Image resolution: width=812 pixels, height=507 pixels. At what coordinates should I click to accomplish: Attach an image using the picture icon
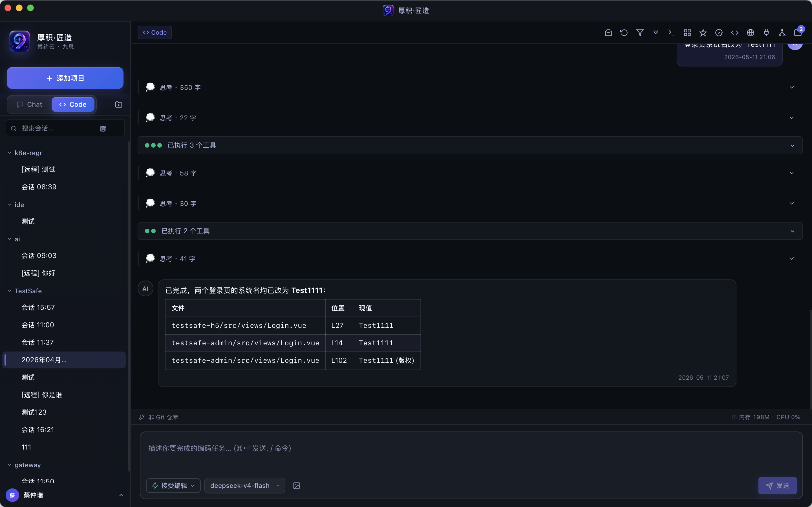click(x=297, y=486)
